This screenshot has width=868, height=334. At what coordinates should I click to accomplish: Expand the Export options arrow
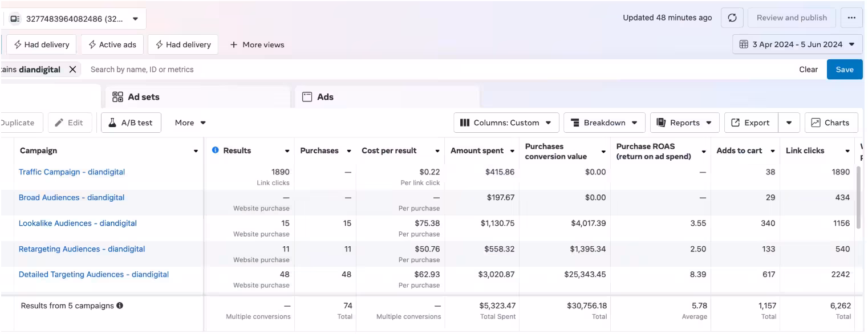point(789,123)
